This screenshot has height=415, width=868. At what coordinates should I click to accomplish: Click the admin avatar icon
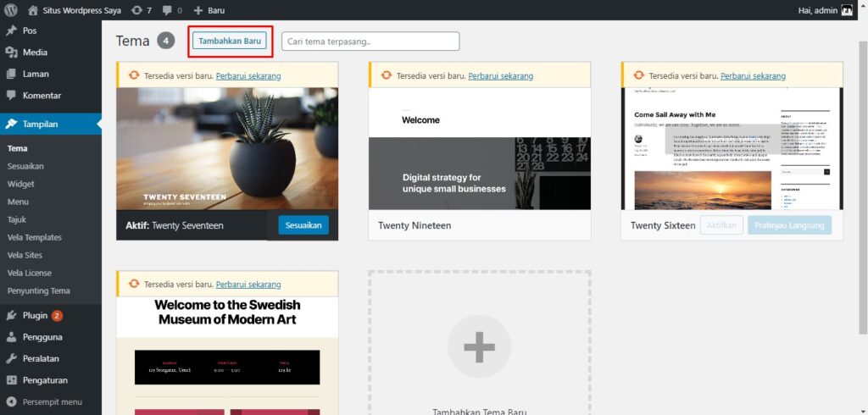(x=847, y=10)
